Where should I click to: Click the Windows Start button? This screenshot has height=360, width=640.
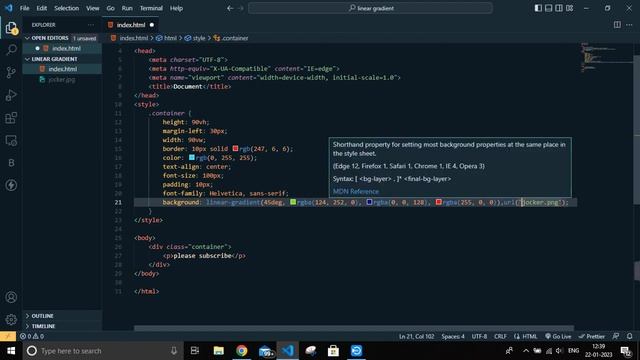(11, 351)
